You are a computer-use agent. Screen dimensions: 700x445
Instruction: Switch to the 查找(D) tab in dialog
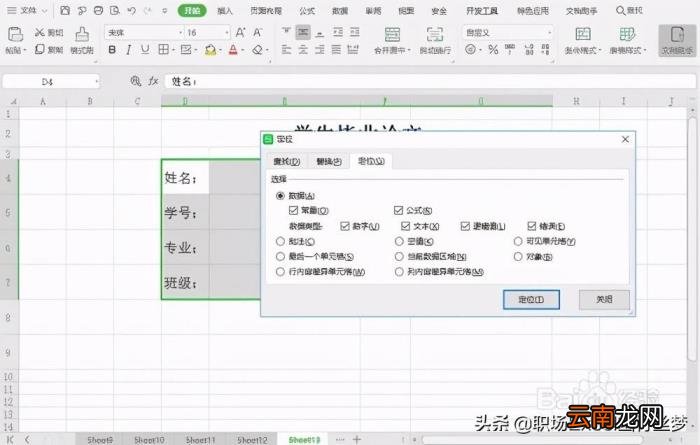[287, 162]
